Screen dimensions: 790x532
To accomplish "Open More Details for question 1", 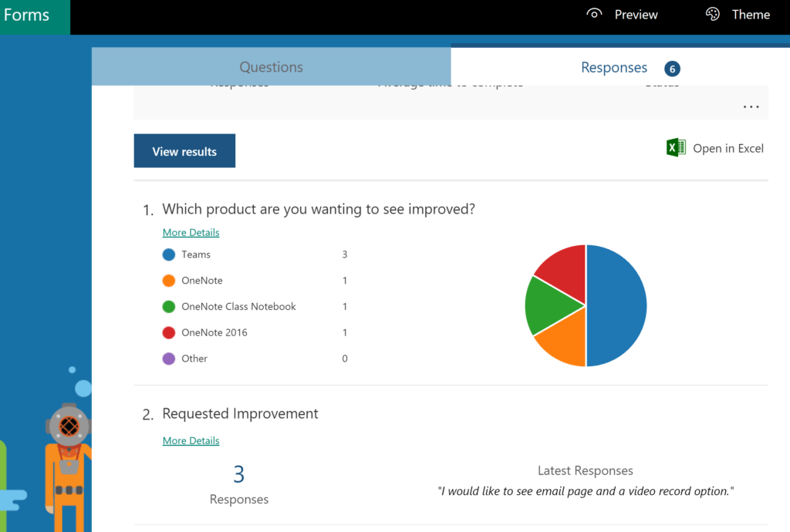I will (x=191, y=233).
